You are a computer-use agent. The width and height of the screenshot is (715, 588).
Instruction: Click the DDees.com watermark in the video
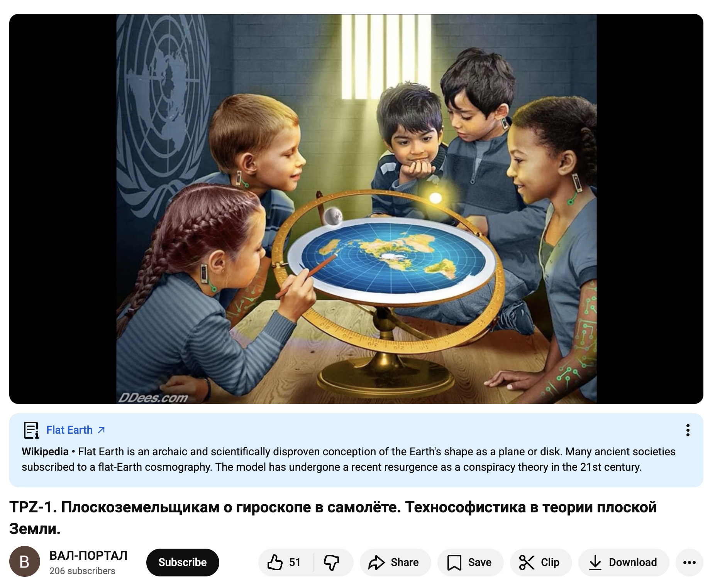(153, 397)
